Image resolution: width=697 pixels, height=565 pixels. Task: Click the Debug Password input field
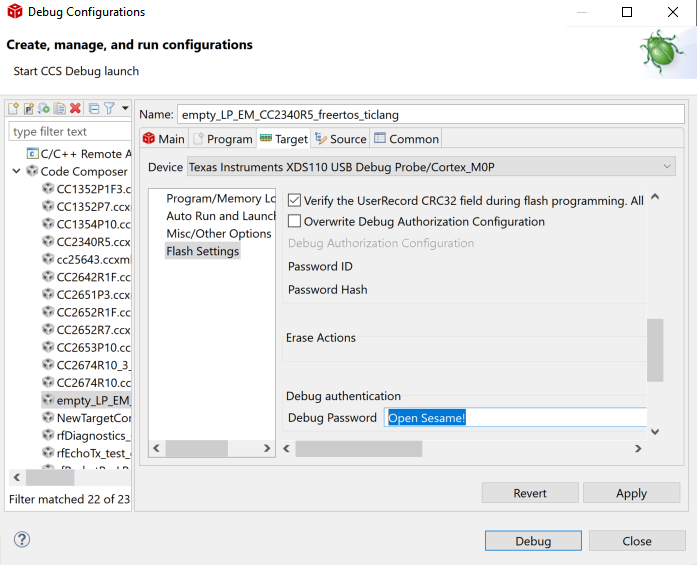[515, 418]
